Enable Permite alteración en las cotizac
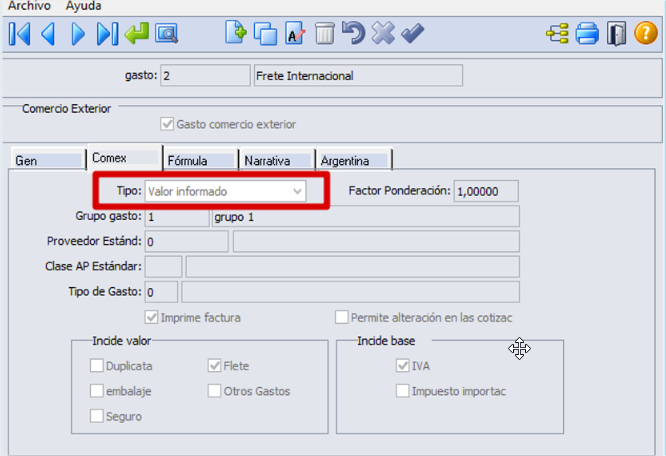 click(x=341, y=317)
